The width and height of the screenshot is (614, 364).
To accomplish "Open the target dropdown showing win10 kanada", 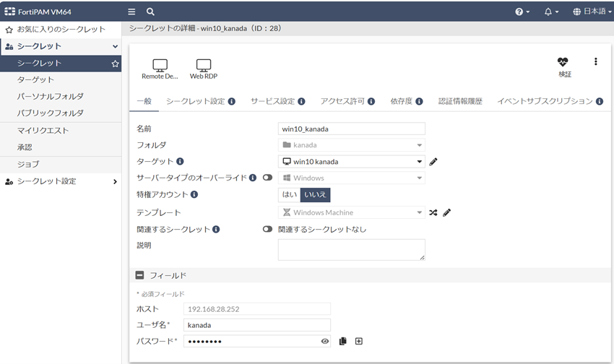I will pyautogui.click(x=351, y=162).
